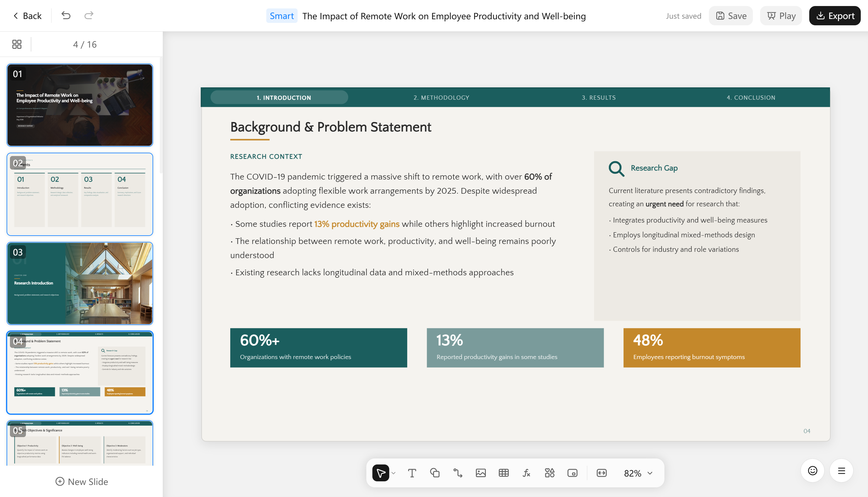This screenshot has width=868, height=497.
Task: Edit the presentation title field
Action: [x=444, y=16]
